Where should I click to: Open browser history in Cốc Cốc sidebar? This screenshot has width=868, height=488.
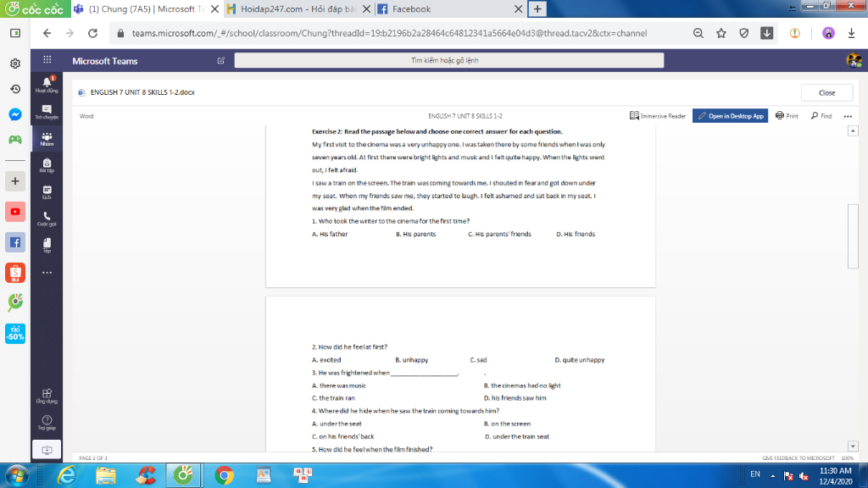tap(15, 88)
